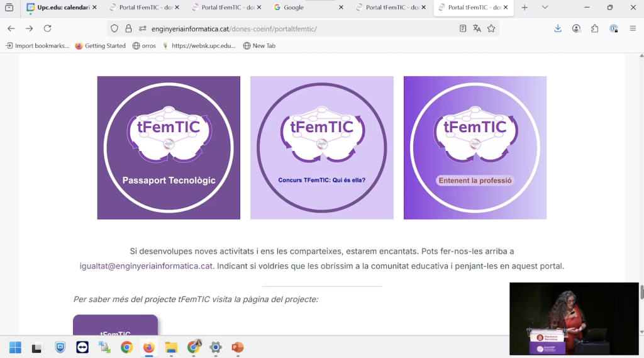This screenshot has width=644, height=358.
Task: Open Concurs TFemTIC: Qui és ella? card
Action: (x=322, y=148)
